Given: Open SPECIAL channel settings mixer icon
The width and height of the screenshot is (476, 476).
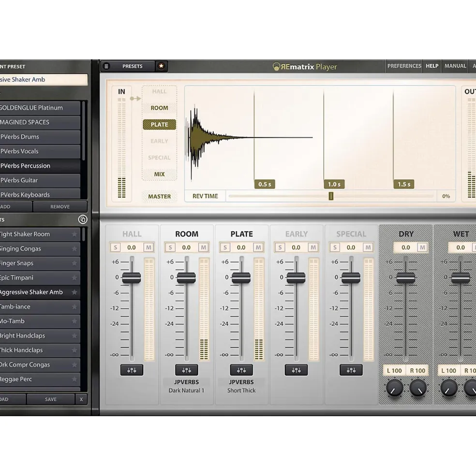Looking at the screenshot, I should coord(351,370).
